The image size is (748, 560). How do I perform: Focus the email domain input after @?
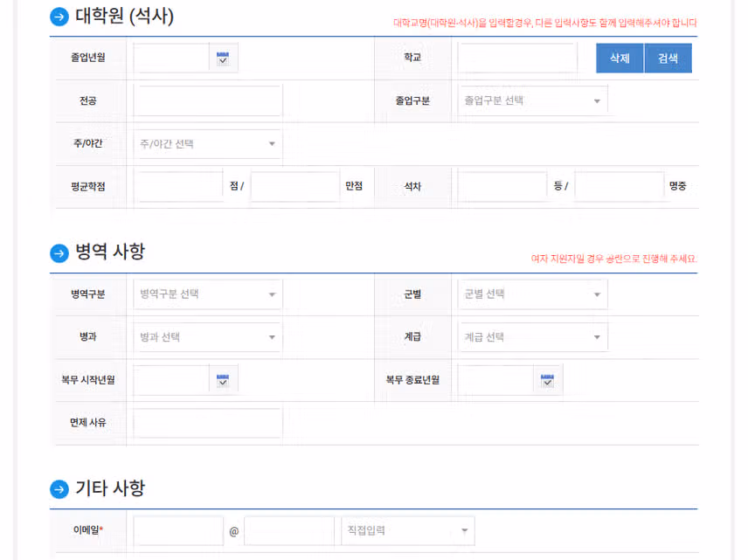289,530
